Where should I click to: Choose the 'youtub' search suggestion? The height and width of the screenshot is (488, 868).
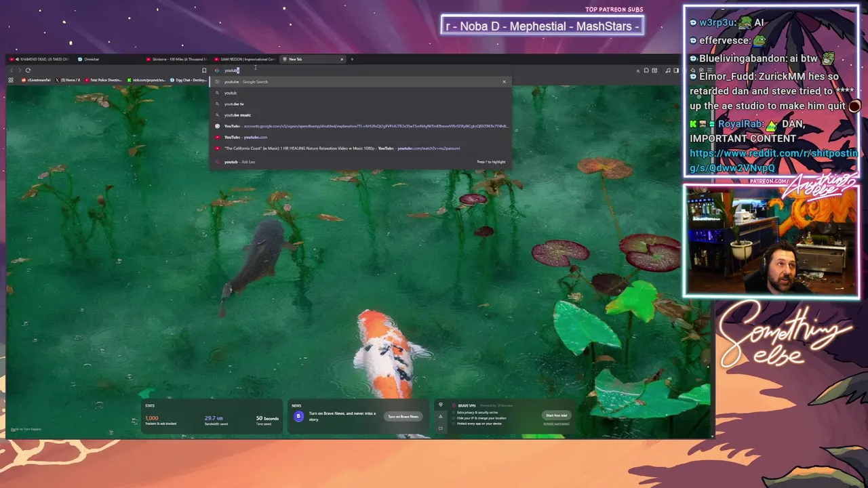coord(359,93)
